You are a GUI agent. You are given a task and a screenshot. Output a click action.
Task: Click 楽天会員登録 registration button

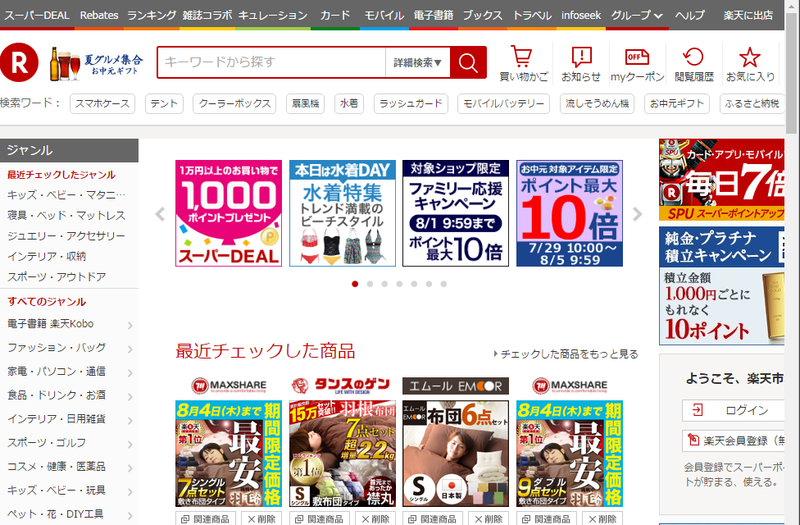pos(733,440)
